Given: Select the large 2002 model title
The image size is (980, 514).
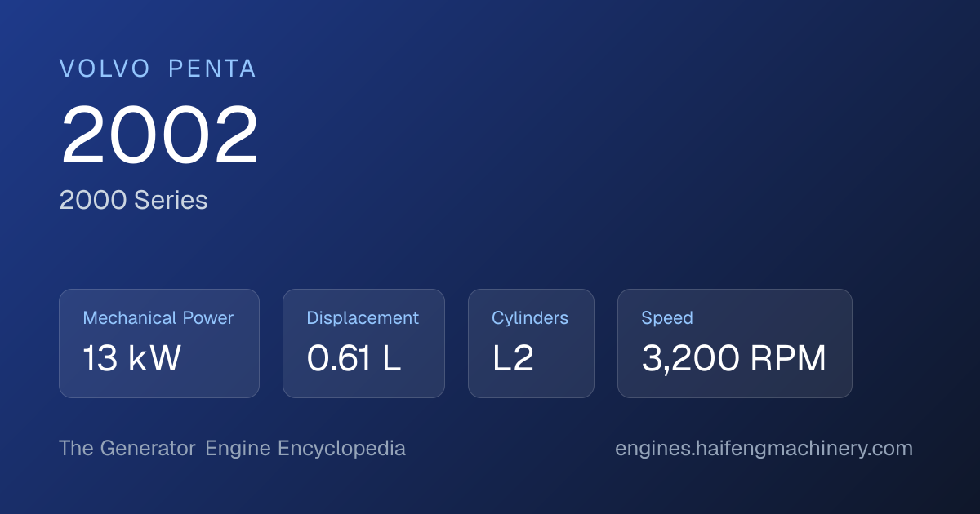Looking at the screenshot, I should (159, 135).
